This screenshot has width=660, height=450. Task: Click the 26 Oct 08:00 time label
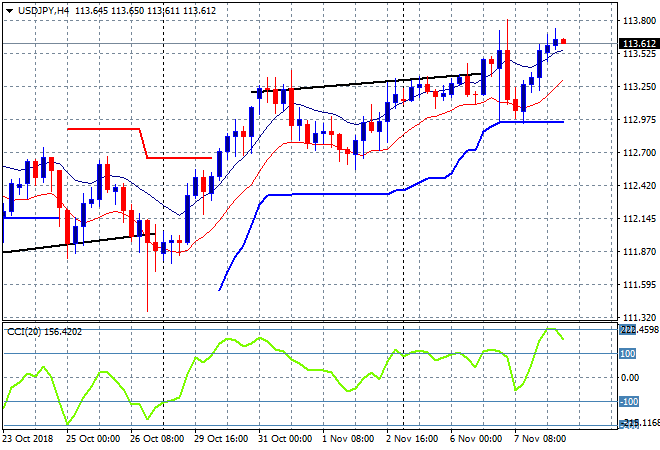157,439
